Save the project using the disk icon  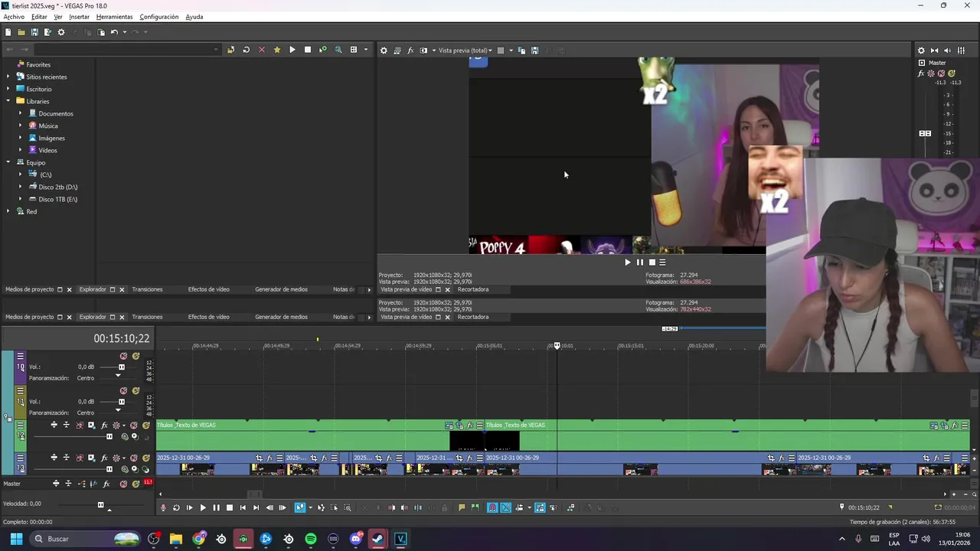pos(34,32)
